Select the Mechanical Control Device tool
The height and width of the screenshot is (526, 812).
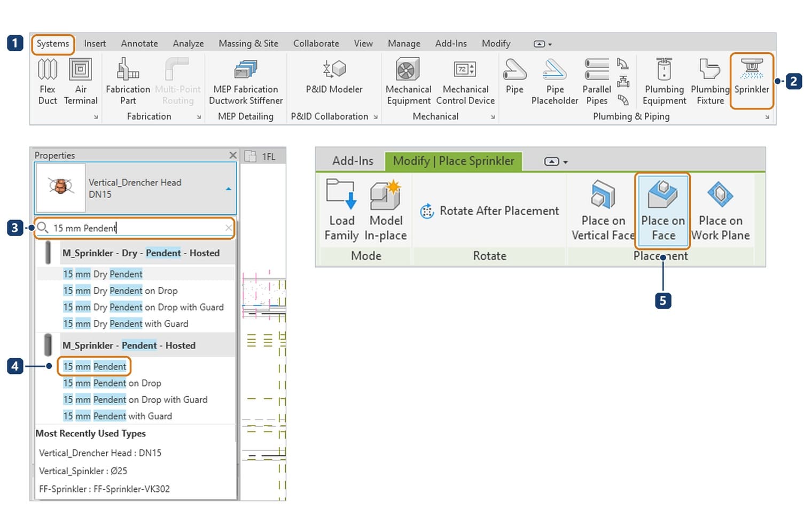pyautogui.click(x=465, y=81)
